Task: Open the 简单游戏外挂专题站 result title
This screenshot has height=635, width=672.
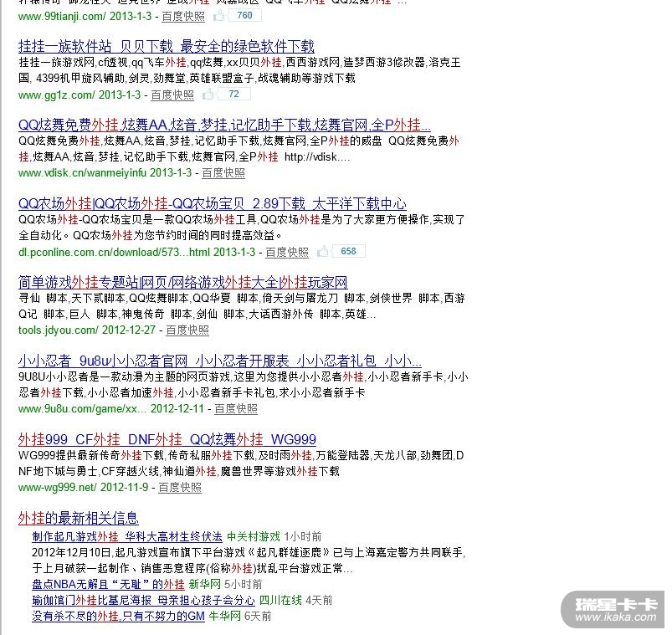Action: (183, 283)
